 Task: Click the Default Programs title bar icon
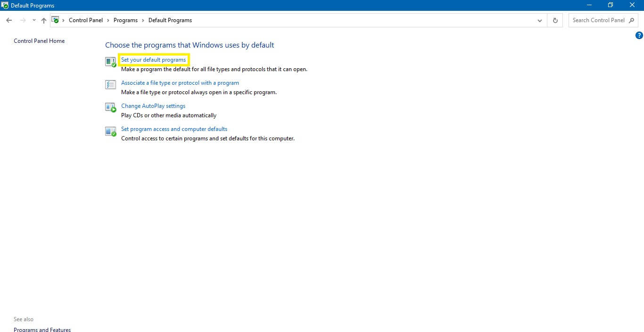click(x=5, y=5)
